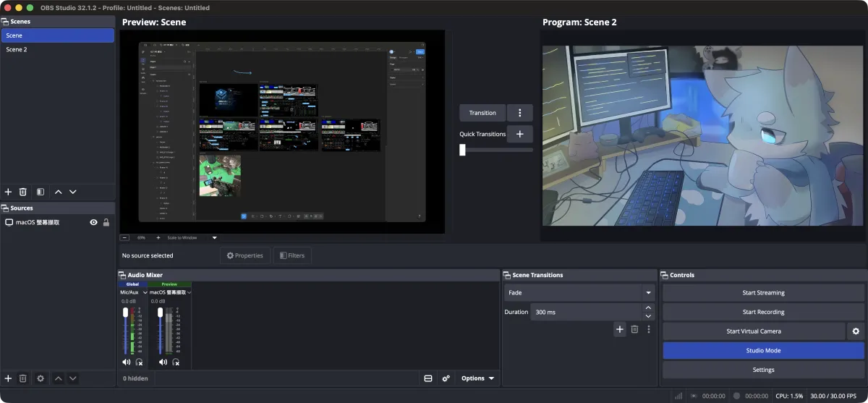Open Settings from Controls panel
Viewport: 868px width, 403px height.
pyautogui.click(x=763, y=370)
